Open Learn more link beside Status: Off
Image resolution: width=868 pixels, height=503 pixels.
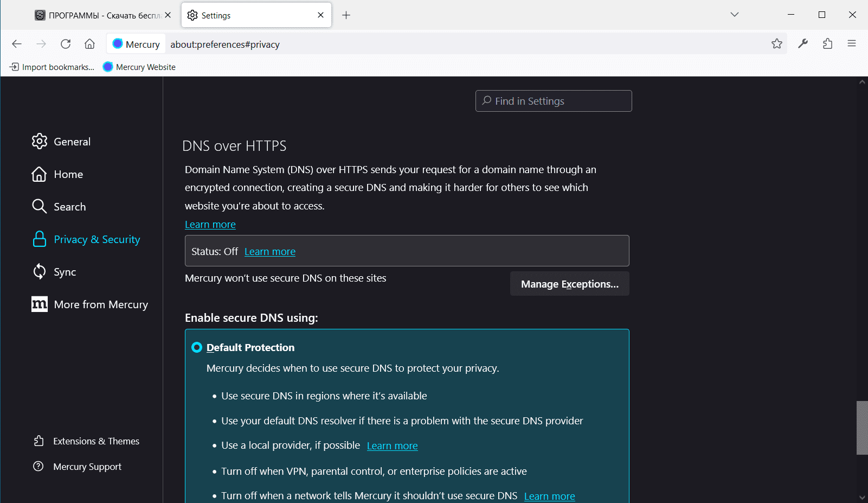[270, 252]
